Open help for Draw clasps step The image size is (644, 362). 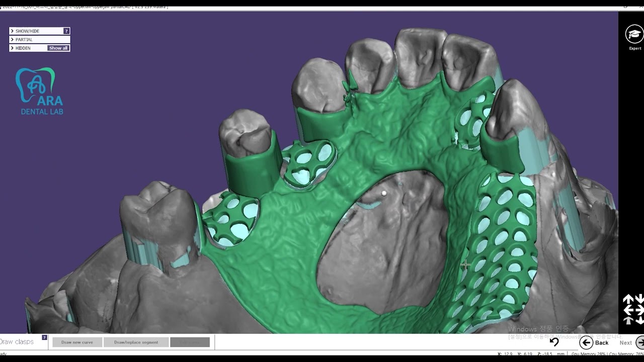click(x=44, y=337)
